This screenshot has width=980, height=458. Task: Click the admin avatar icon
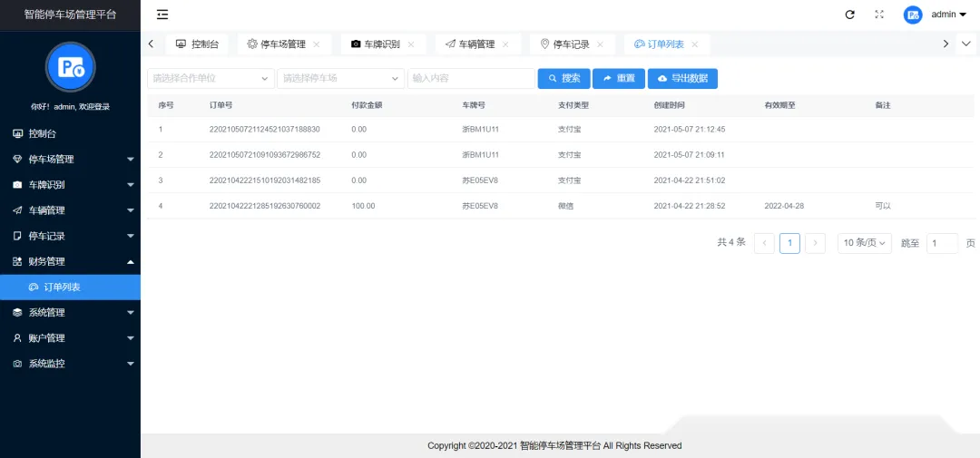[x=913, y=15]
